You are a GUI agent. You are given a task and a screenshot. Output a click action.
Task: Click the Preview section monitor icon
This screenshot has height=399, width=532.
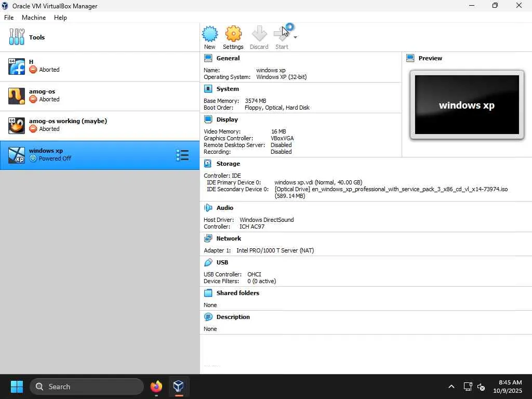click(410, 58)
